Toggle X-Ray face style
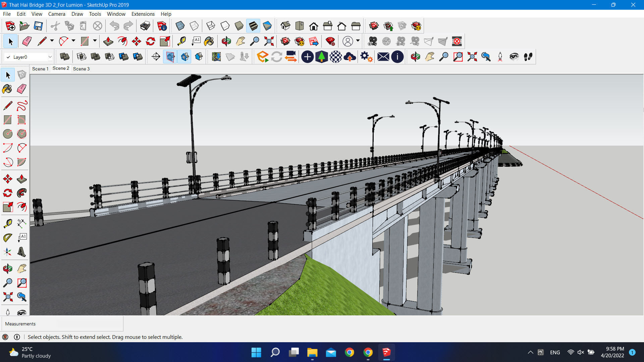 [x=180, y=26]
